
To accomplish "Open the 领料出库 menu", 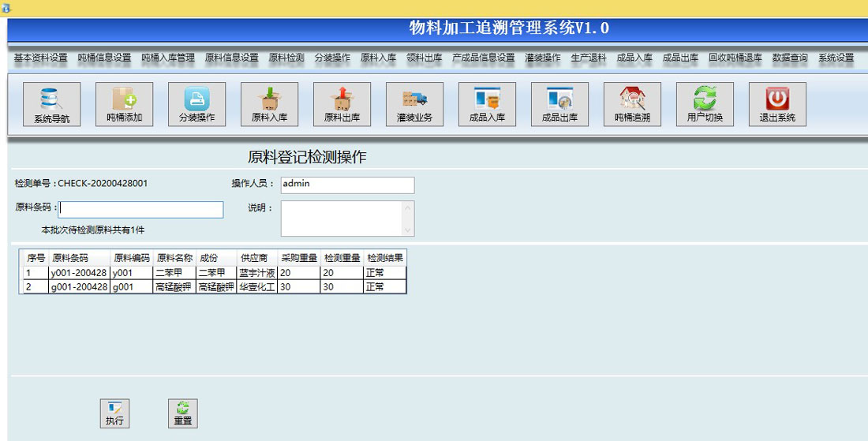I will tap(424, 58).
